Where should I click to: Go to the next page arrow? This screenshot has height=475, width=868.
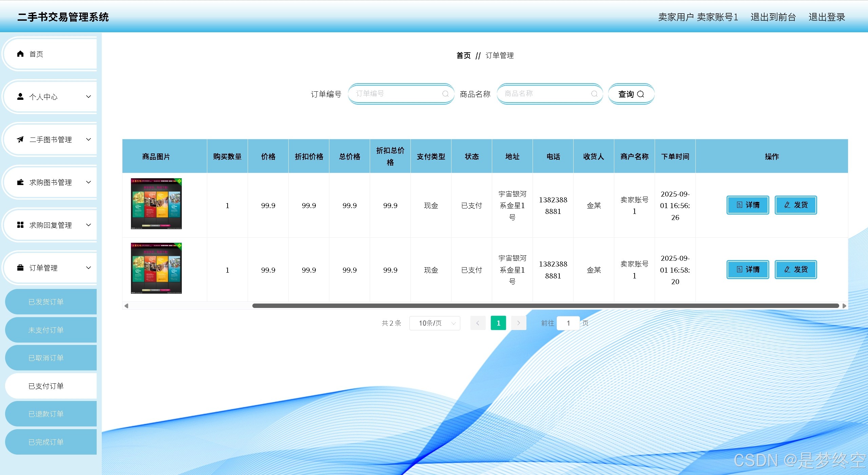pos(519,323)
